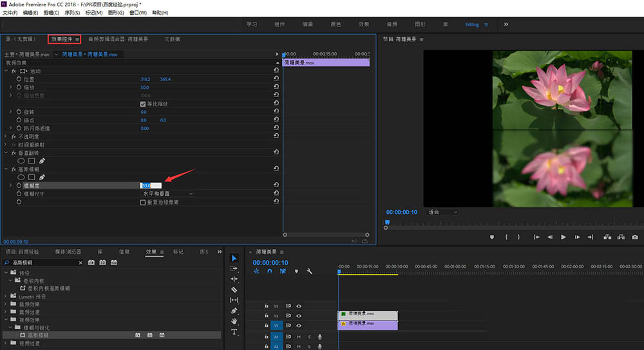Click the Mark Out bracket button
Screen dimensions: 644x350
point(518,237)
